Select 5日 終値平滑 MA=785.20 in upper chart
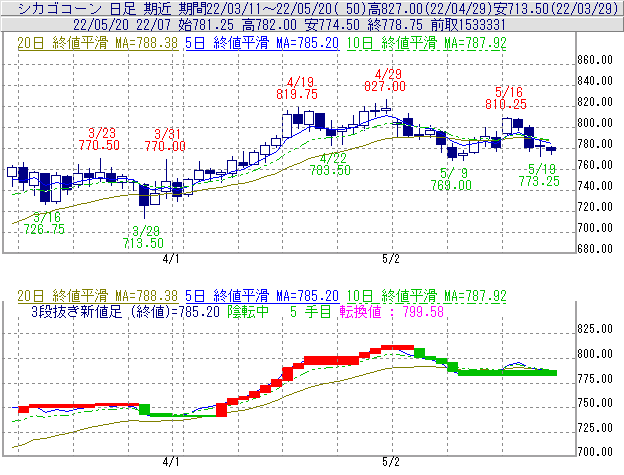This screenshot has width=624, height=475. pos(262,43)
